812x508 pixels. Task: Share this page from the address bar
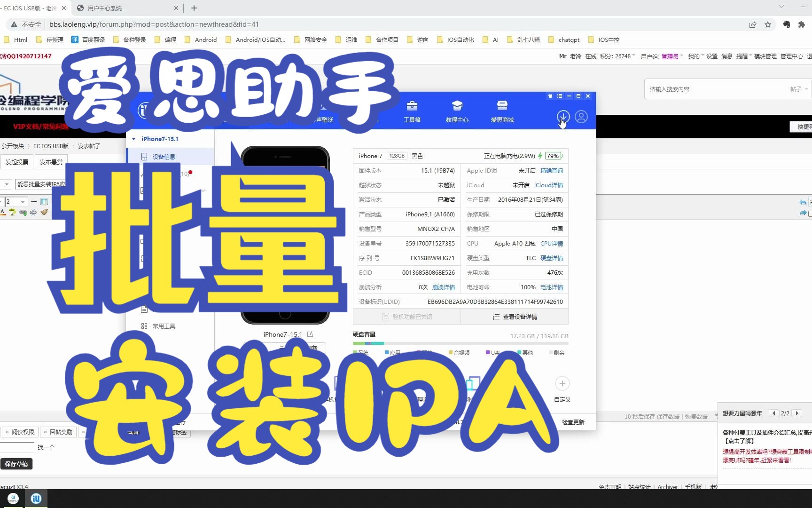coord(753,24)
